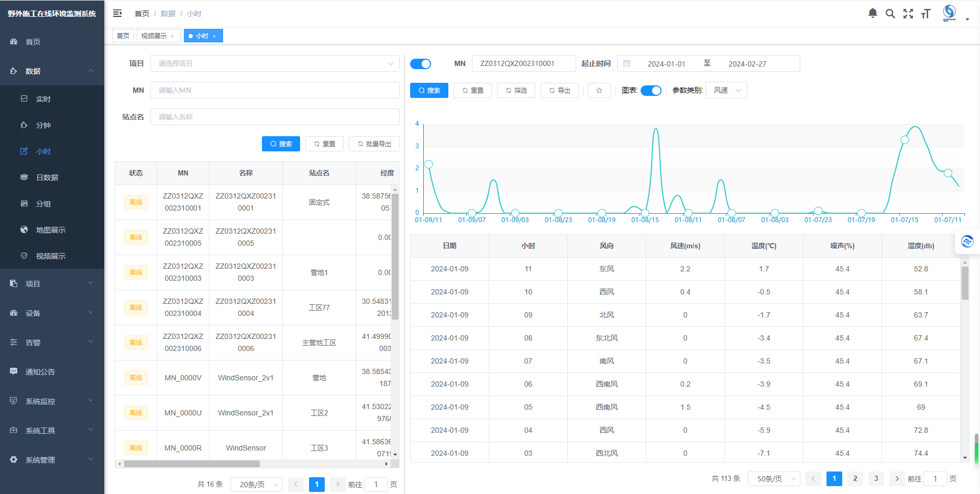Collapse the sidebar with the hamburger icon
The image size is (980, 494).
coord(117,13)
